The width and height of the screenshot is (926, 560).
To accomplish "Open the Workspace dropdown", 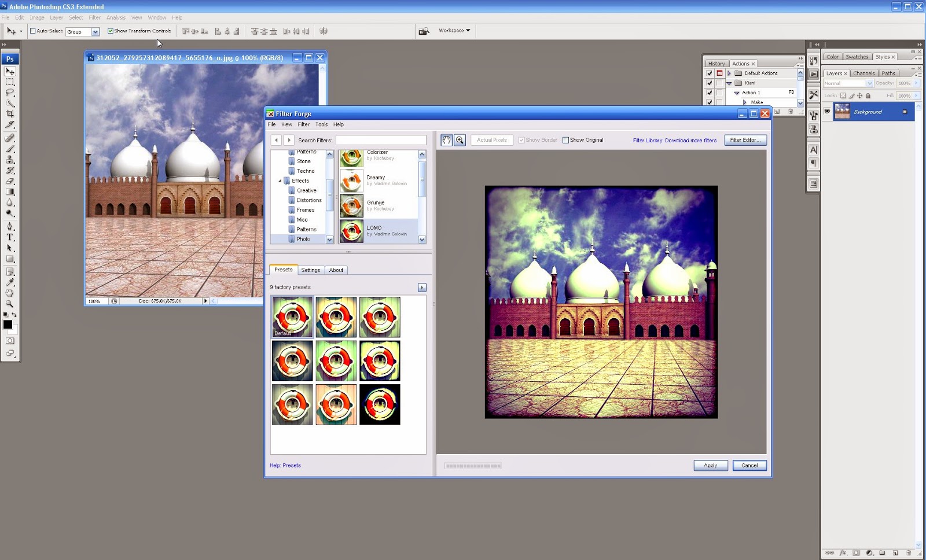I will click(454, 31).
